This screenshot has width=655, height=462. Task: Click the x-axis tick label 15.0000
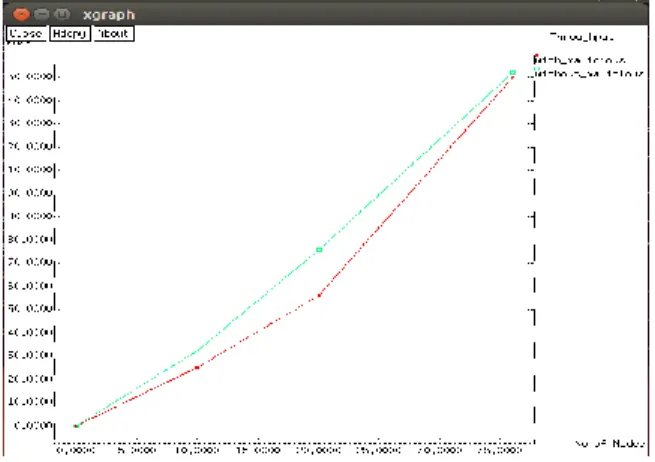tap(258, 450)
